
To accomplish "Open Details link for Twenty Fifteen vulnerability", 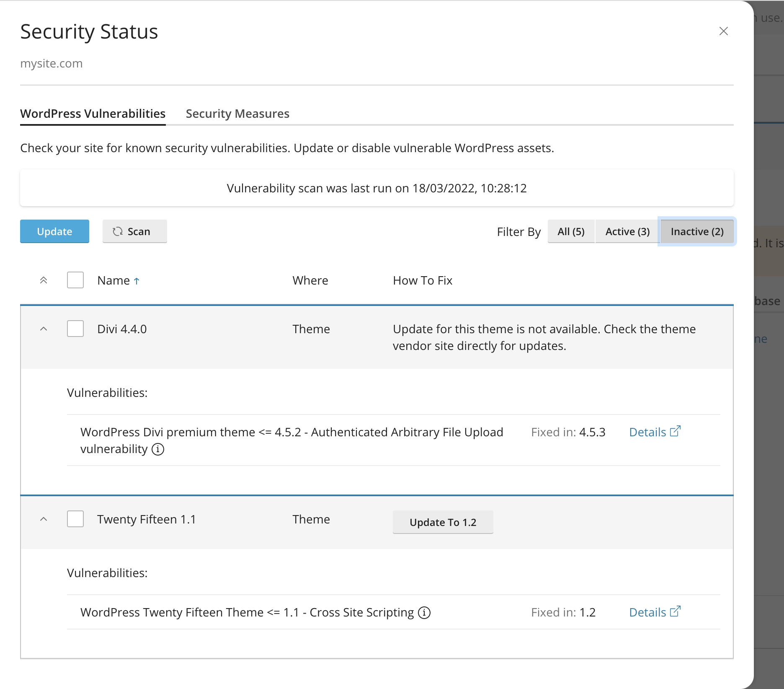I will coord(655,612).
